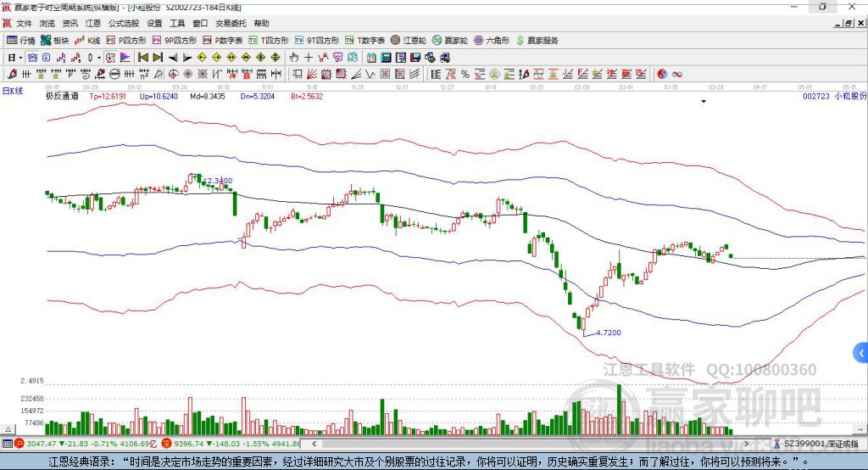Click the triangle button left of volume
868x470 pixels.
[8, 429]
